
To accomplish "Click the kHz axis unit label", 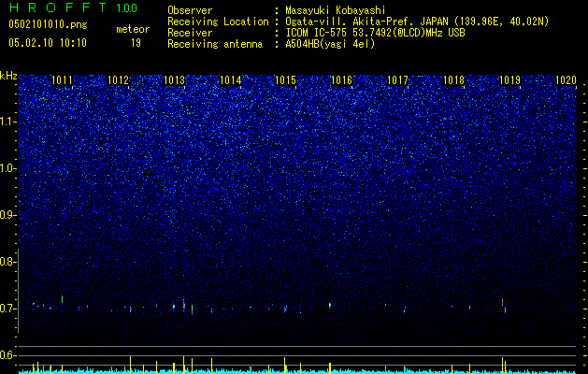I will point(8,76).
